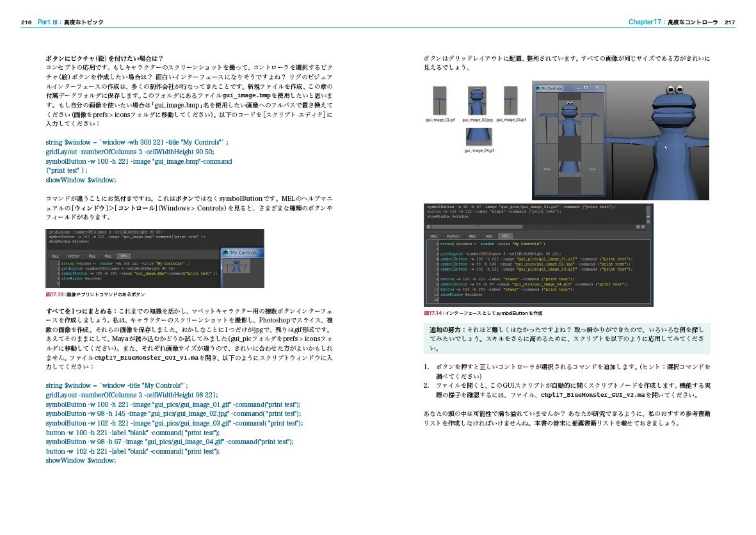Select MEL tab left of Python in figure 17.13
This screenshot has height=535, width=756.
(x=55, y=257)
